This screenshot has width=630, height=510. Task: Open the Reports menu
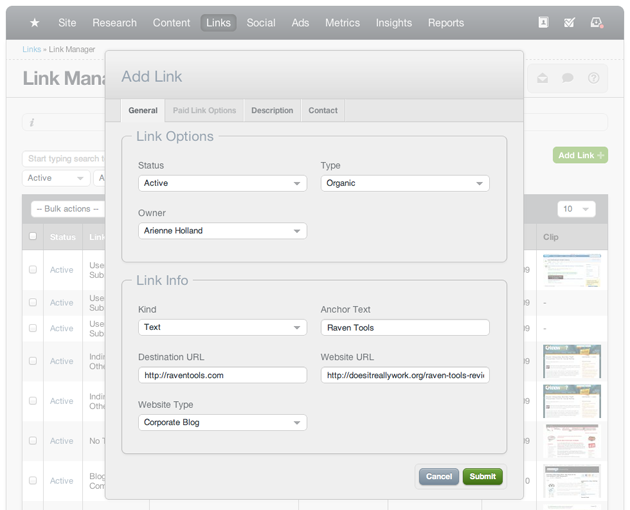click(446, 23)
